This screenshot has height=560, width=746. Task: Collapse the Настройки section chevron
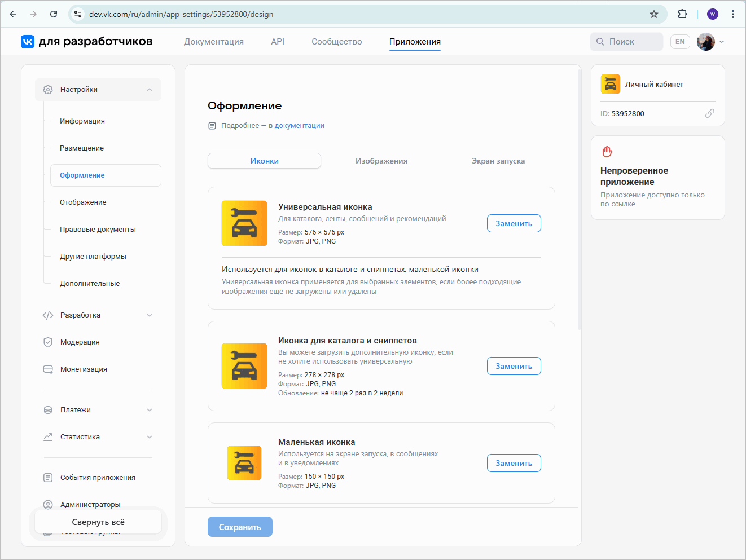(x=150, y=89)
